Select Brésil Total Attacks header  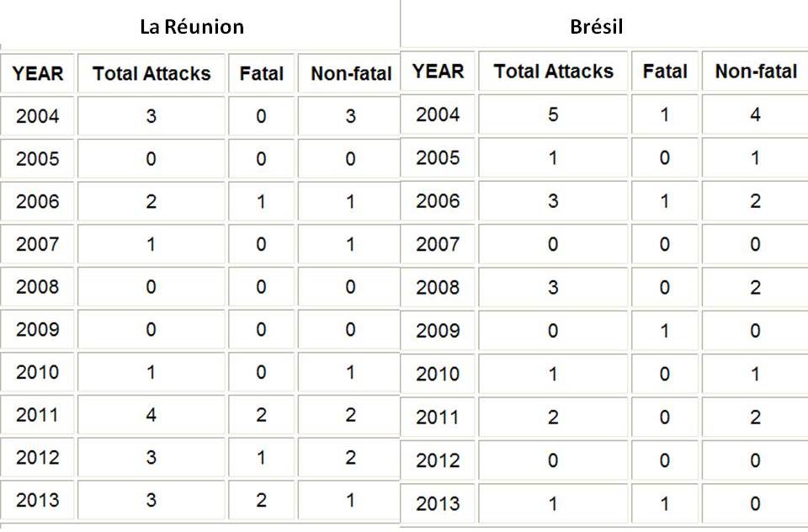pyautogui.click(x=553, y=72)
